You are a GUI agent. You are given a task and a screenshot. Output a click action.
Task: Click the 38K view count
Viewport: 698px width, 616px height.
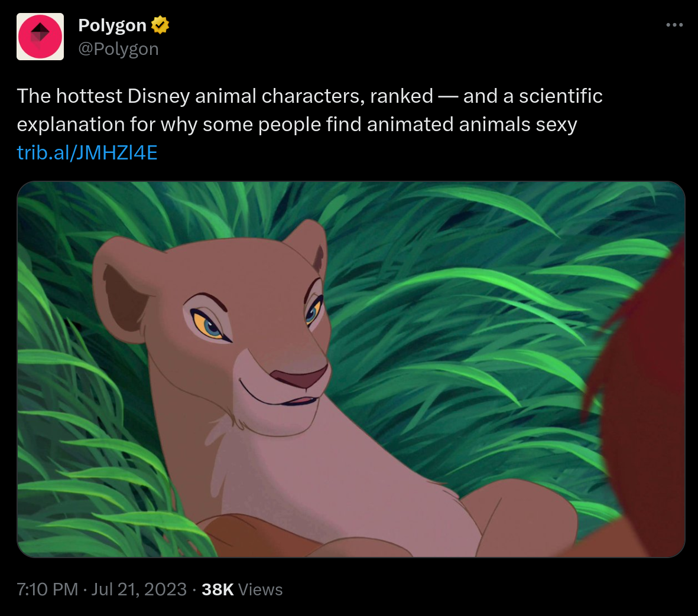click(x=217, y=589)
